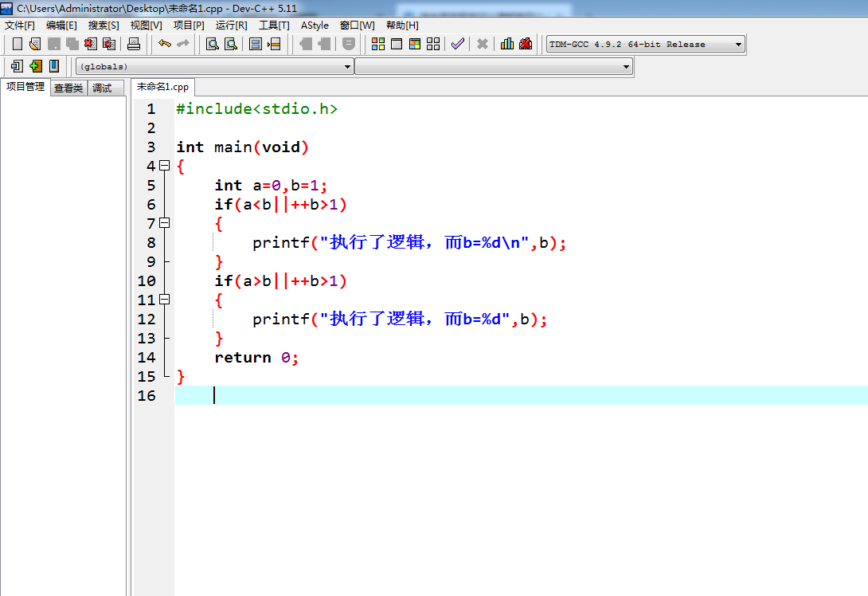Open profile analysis bar chart icon
The image size is (868, 596).
507,44
